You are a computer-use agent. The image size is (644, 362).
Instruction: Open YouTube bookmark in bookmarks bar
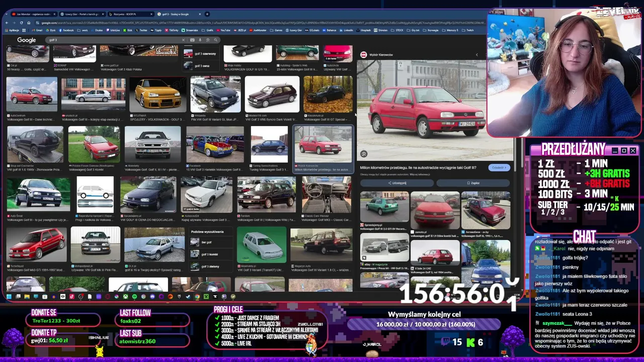click(223, 30)
